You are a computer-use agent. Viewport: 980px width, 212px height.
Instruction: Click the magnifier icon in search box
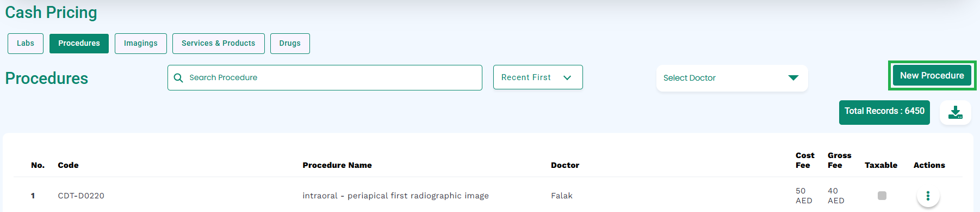[x=178, y=78]
